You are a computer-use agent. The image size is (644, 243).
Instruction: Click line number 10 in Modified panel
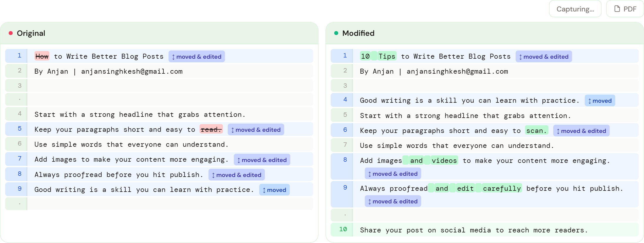(343, 229)
